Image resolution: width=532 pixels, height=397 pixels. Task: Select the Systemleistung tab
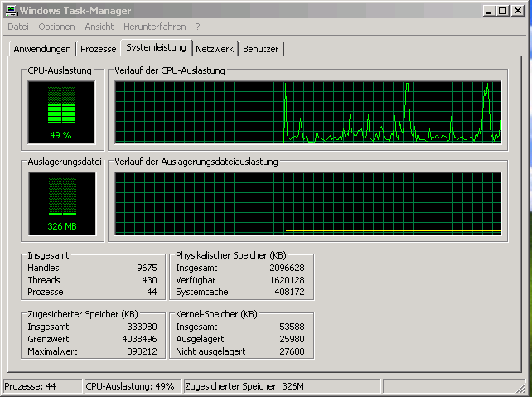click(x=157, y=48)
